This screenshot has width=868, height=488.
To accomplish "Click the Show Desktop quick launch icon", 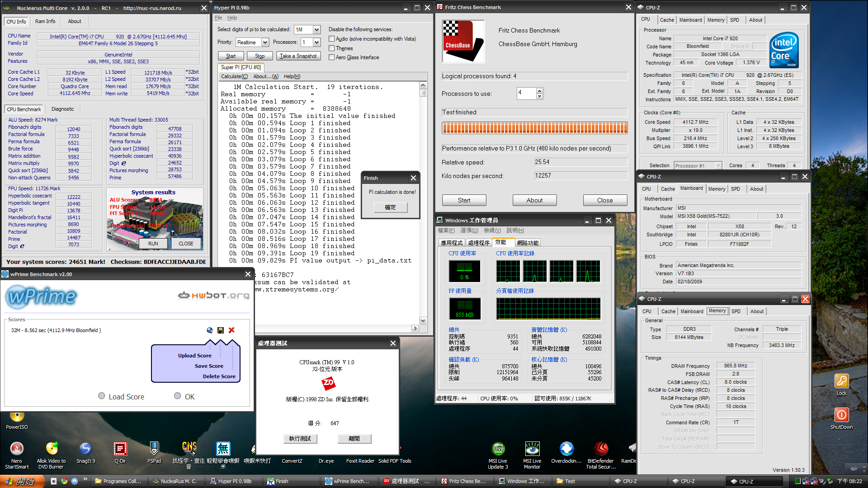I will (53, 481).
